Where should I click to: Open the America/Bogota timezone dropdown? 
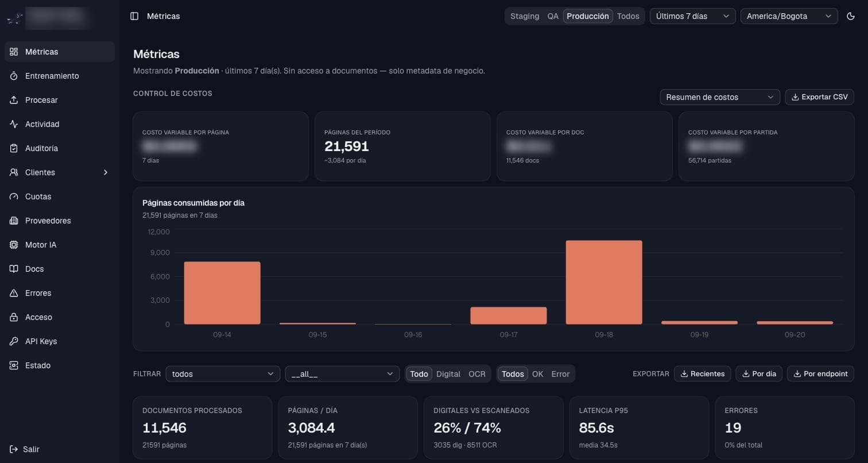coord(789,16)
